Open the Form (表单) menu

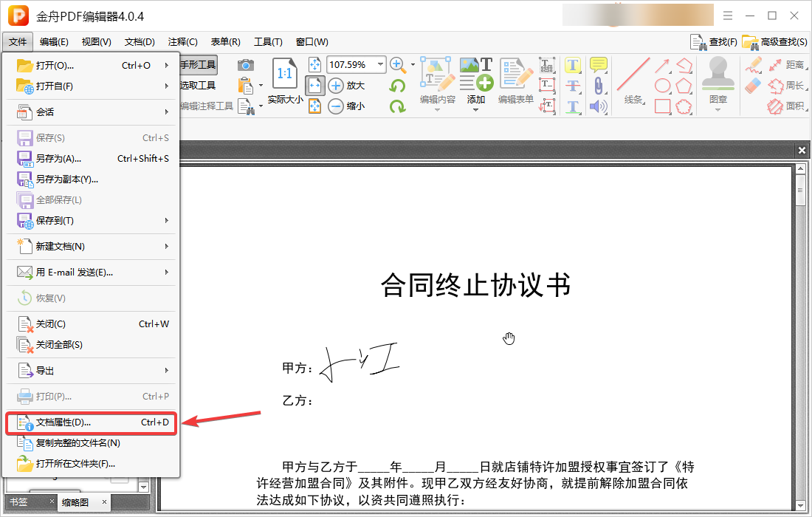point(225,42)
